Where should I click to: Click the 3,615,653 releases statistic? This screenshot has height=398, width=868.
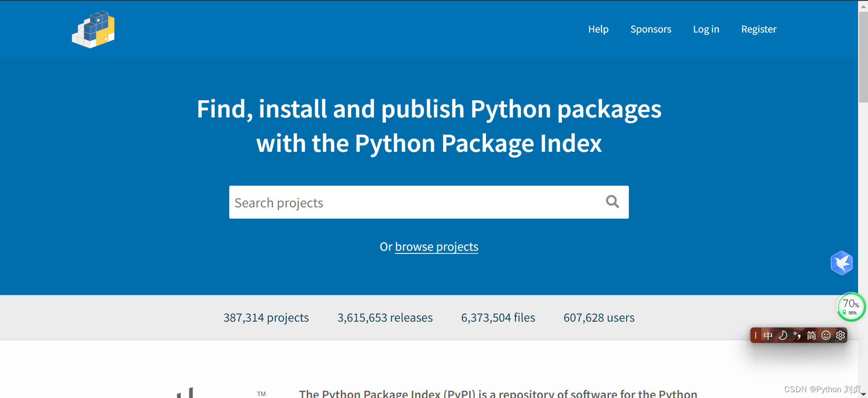tap(385, 318)
